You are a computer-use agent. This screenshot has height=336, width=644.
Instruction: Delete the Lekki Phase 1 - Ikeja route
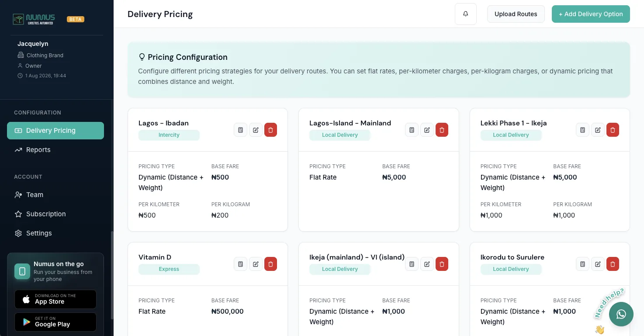pos(613,130)
